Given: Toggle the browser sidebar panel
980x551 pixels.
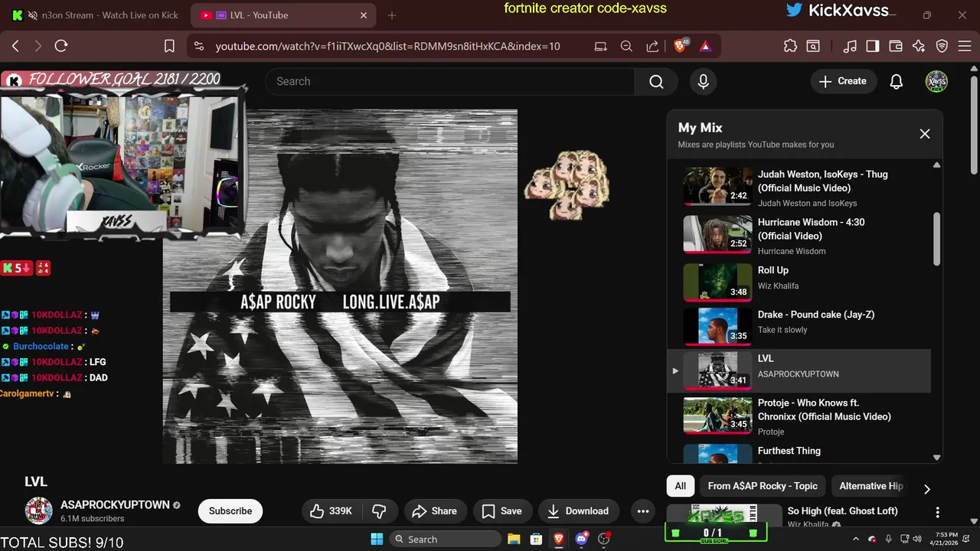Looking at the screenshot, I should [872, 46].
